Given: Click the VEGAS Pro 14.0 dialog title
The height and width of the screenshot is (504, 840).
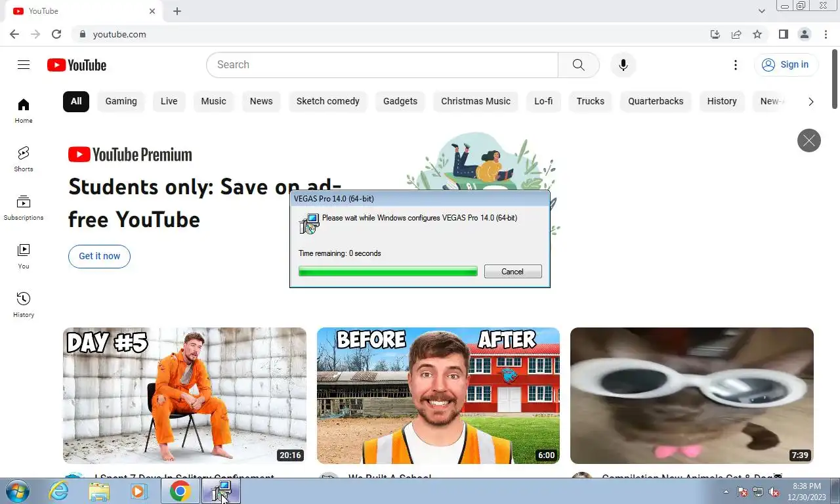Looking at the screenshot, I should (x=334, y=199).
